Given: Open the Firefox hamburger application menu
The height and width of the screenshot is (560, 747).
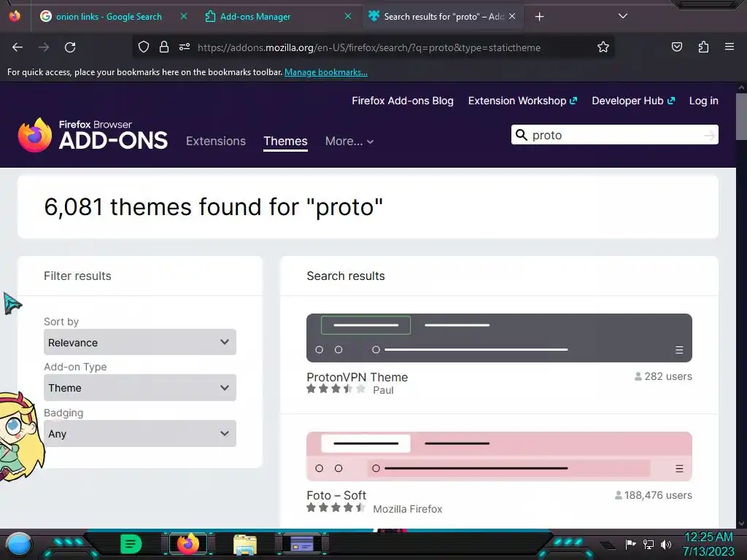Looking at the screenshot, I should [729, 47].
